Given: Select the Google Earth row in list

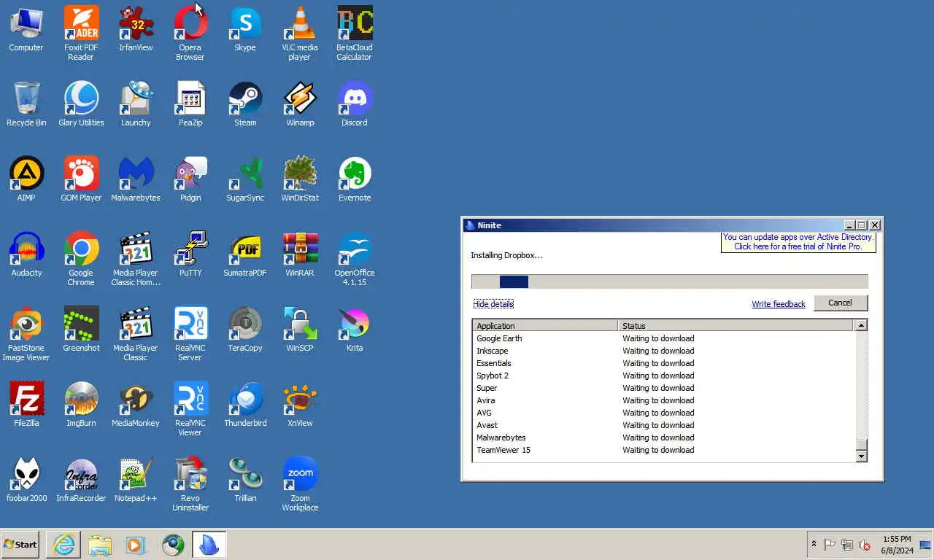Looking at the screenshot, I should click(663, 338).
